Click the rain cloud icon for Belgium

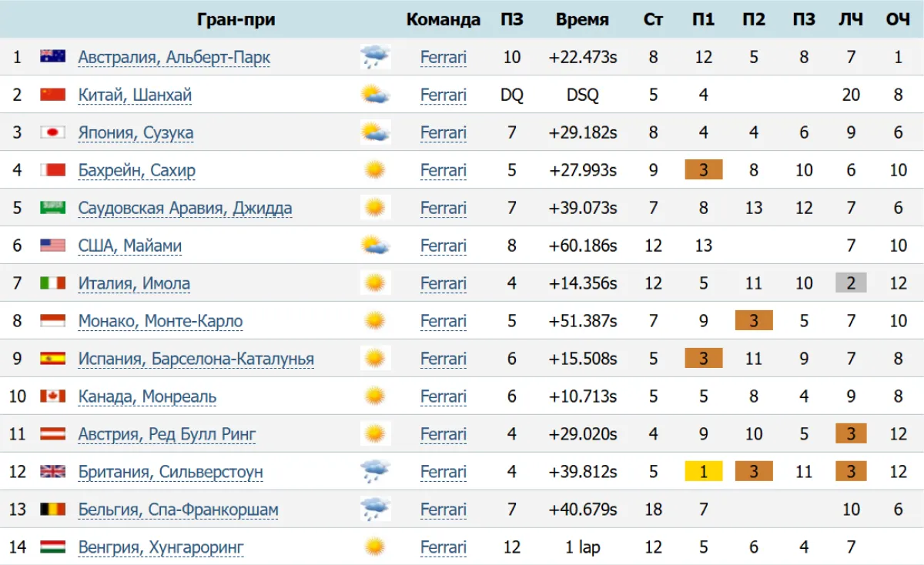click(x=375, y=509)
